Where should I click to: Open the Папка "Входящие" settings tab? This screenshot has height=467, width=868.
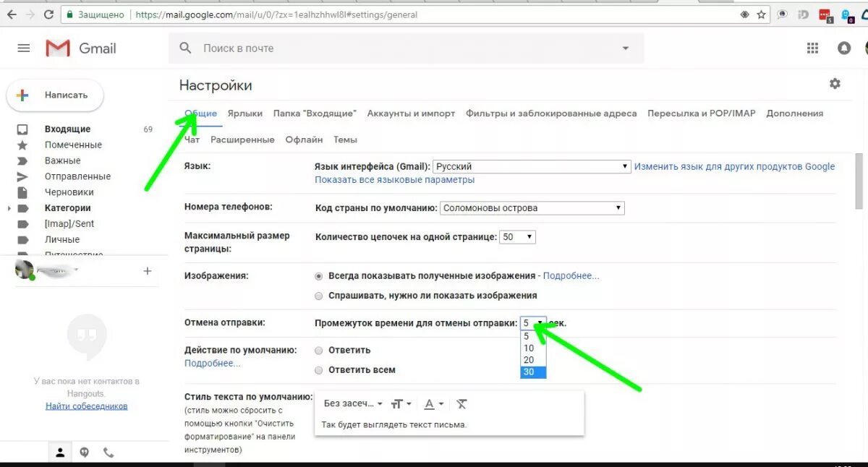pos(315,113)
